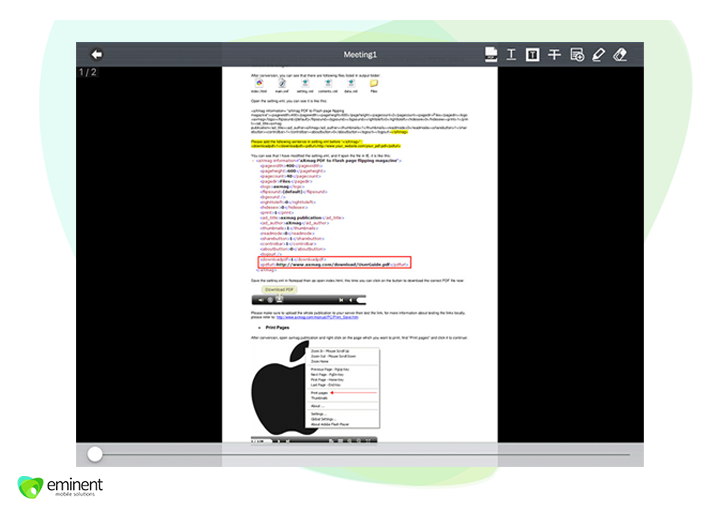Click the Meeting1 document title
720x510 pixels.
(360, 54)
